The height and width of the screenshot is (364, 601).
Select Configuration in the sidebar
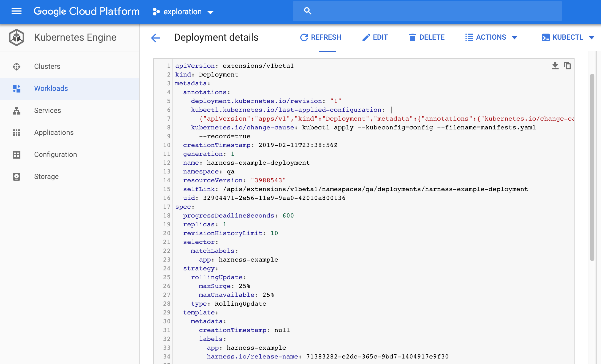pos(70,154)
